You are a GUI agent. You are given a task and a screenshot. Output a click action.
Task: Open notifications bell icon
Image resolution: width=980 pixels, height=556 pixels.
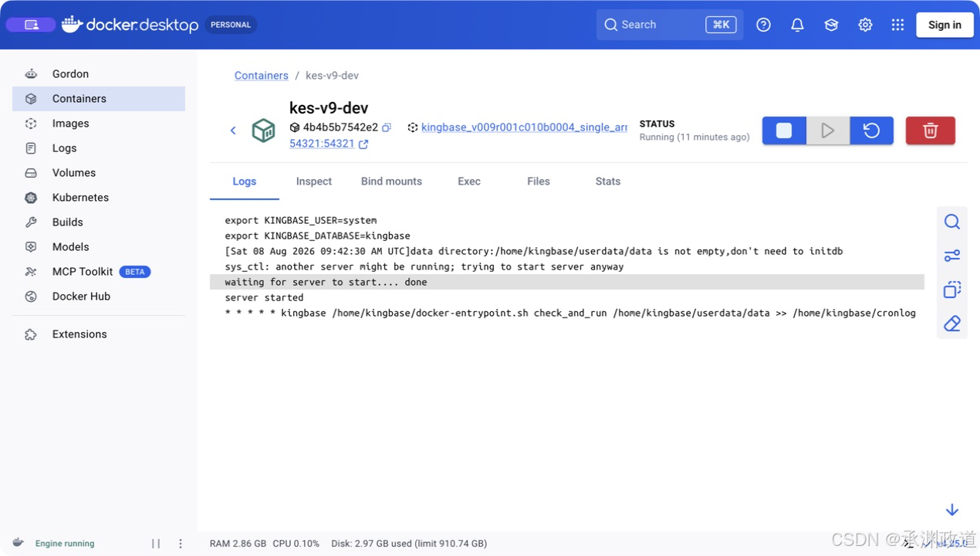[x=797, y=25]
